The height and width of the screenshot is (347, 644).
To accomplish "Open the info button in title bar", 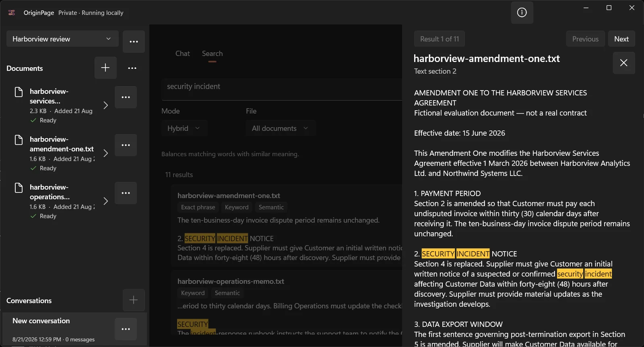I will (522, 12).
